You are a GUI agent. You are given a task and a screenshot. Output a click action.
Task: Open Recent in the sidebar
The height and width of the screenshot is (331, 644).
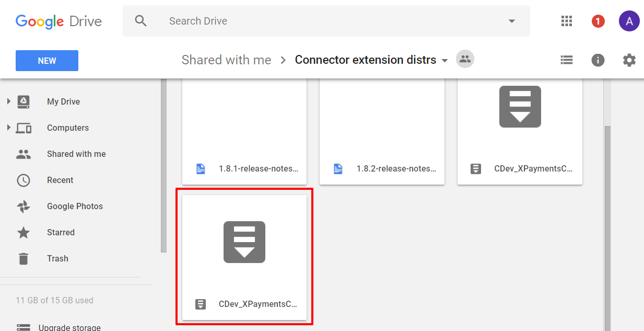(60, 180)
